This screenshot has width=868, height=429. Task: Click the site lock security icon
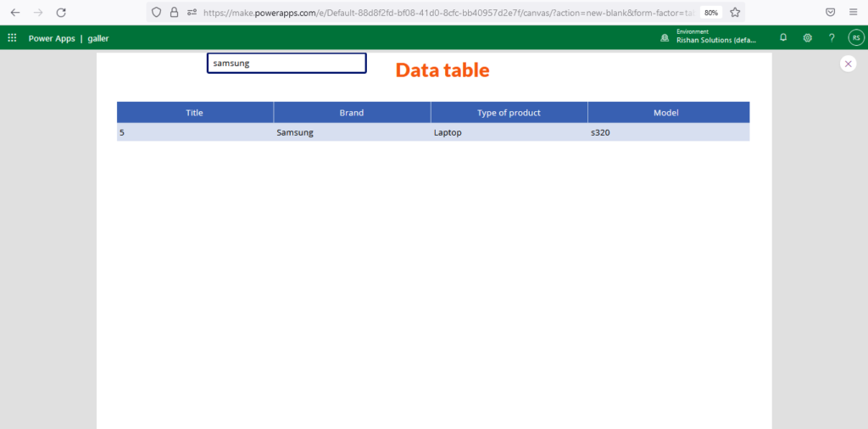pos(174,13)
